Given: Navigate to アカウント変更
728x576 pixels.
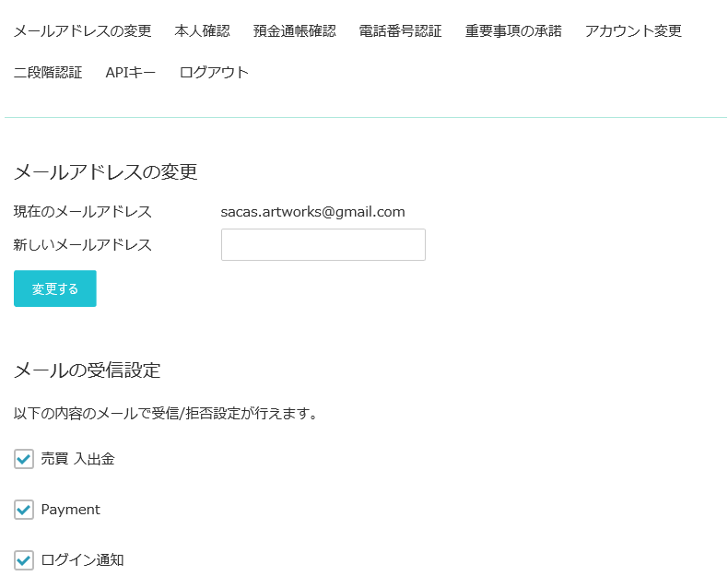Looking at the screenshot, I should point(633,31).
